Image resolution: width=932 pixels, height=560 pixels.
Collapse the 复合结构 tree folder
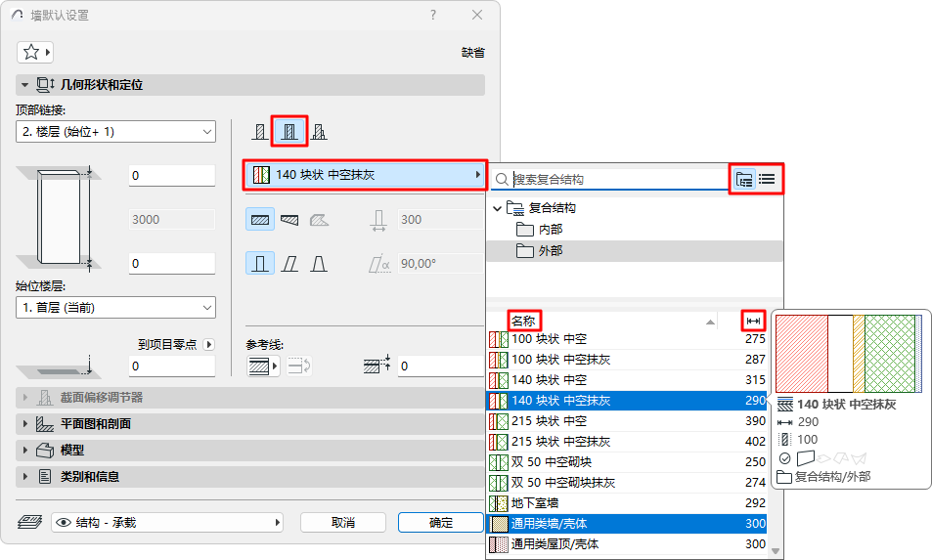497,208
